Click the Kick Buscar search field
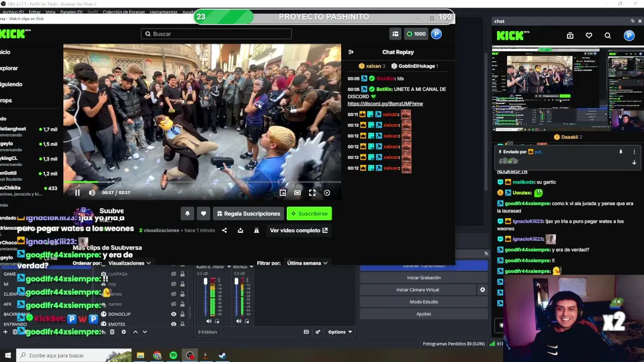644x362 pixels. point(216,34)
